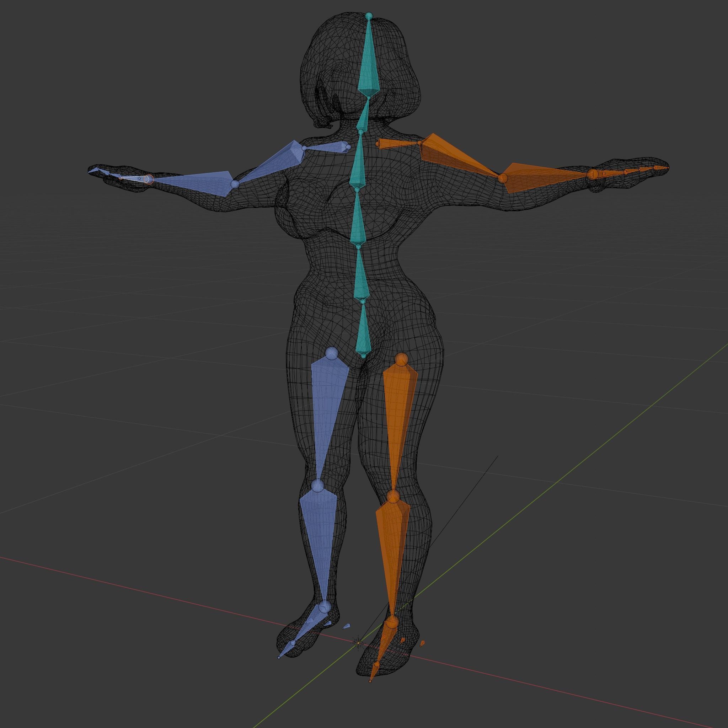Click the orange-highlighted wrist joint on blue arm
This screenshot has width=728, height=728.
tap(150, 179)
